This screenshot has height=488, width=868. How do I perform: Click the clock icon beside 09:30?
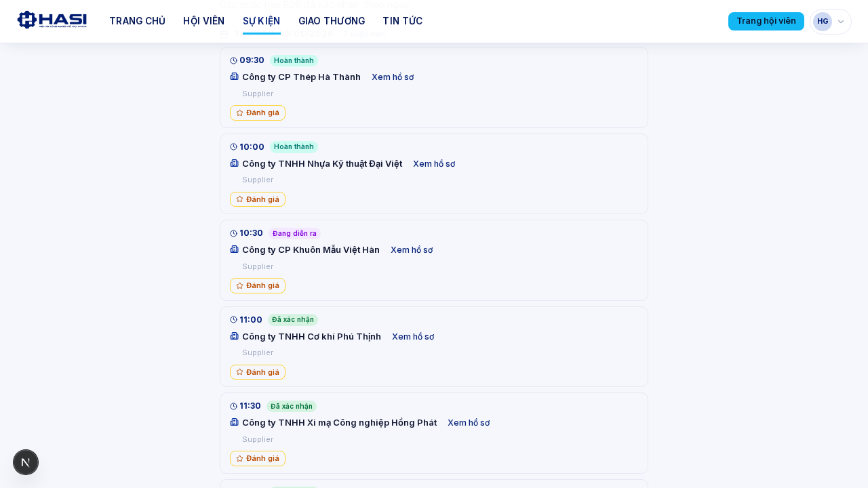tap(234, 61)
